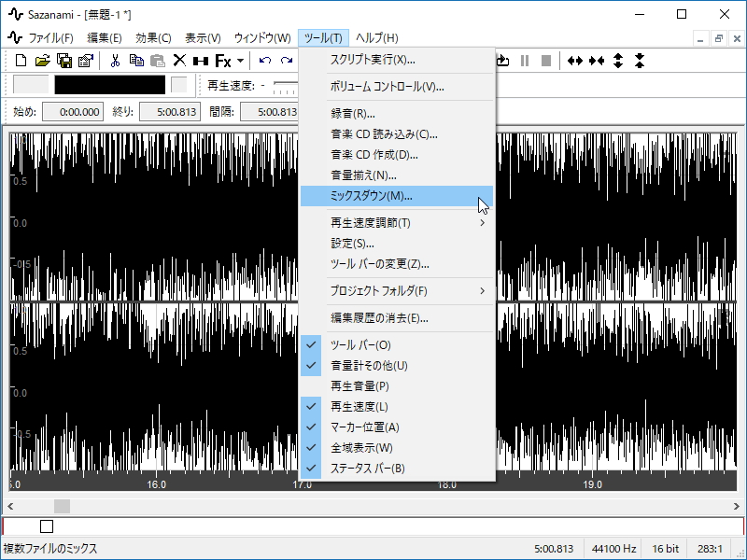
Task: Expand プロジェクト フォルダ(F) submenu
Action: (x=397, y=290)
